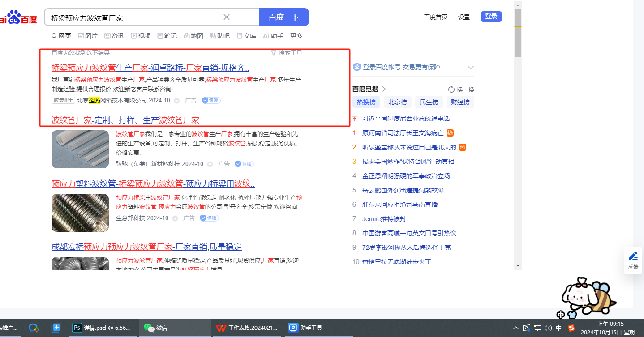Select the 财经榜 hot list filter
The image size is (644, 337).
point(460,102)
